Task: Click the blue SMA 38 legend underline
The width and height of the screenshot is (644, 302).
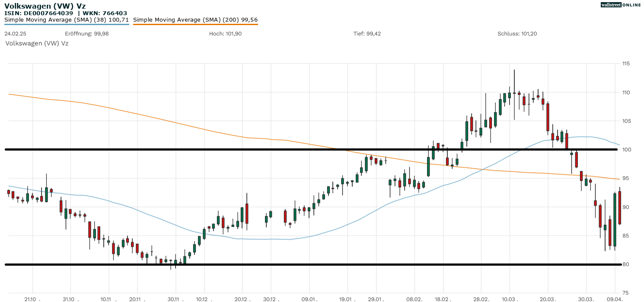Action: (x=67, y=25)
